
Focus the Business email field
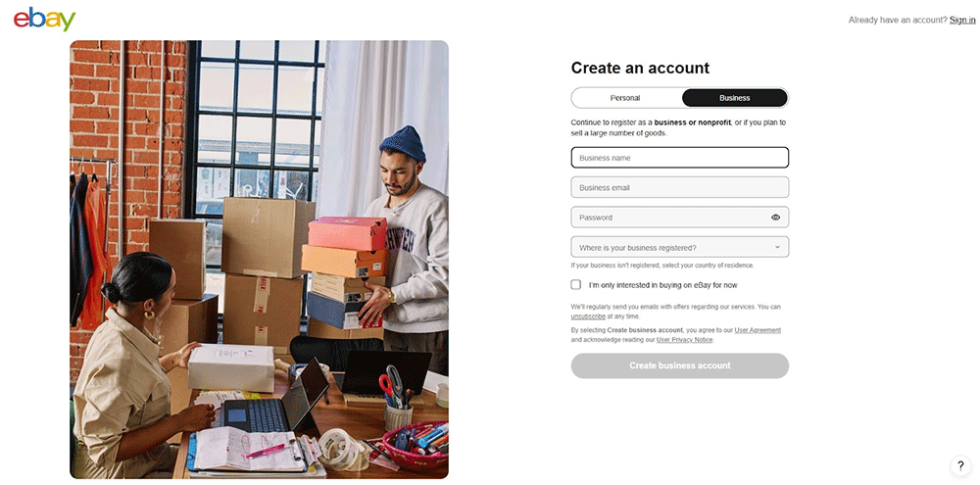679,187
